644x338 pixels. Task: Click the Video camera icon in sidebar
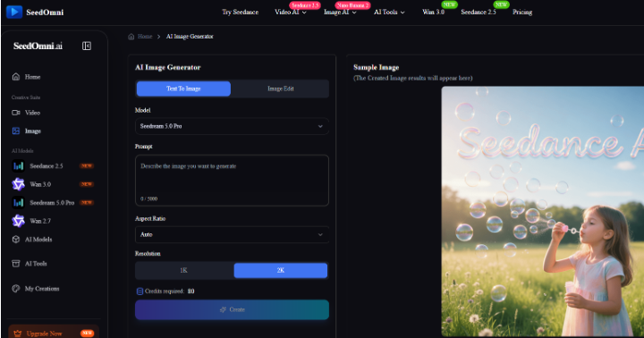(x=16, y=113)
